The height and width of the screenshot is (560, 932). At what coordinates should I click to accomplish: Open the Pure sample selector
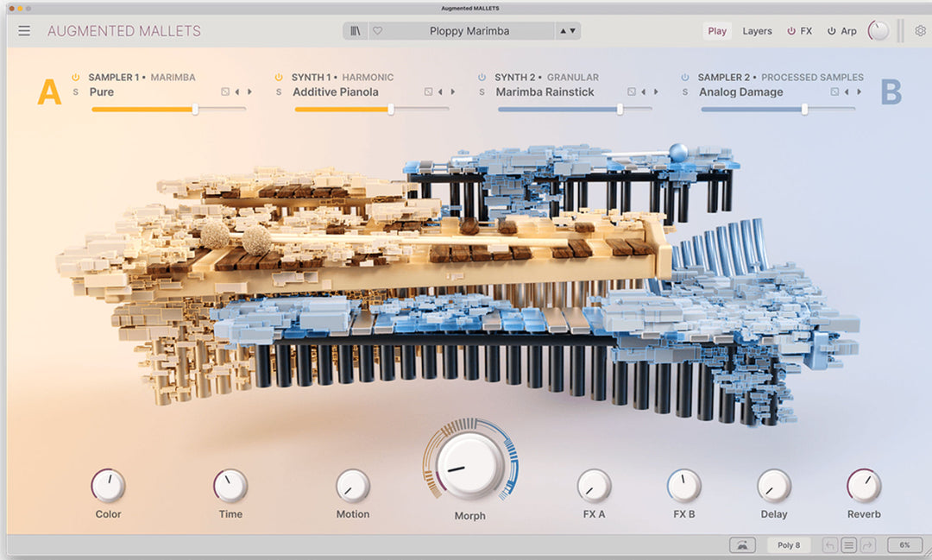click(x=102, y=92)
